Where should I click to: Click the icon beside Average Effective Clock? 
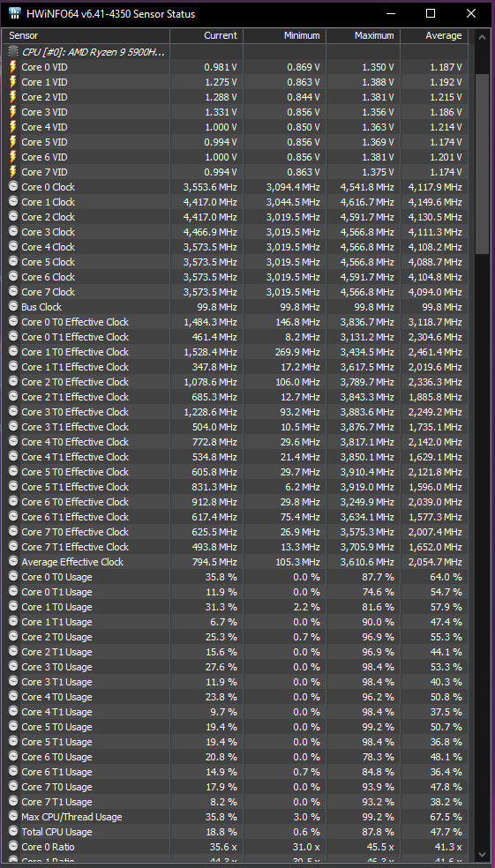click(13, 561)
